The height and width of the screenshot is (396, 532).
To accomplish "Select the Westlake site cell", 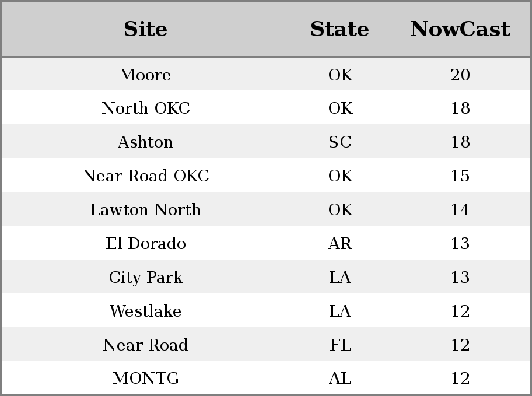I will click(145, 311).
